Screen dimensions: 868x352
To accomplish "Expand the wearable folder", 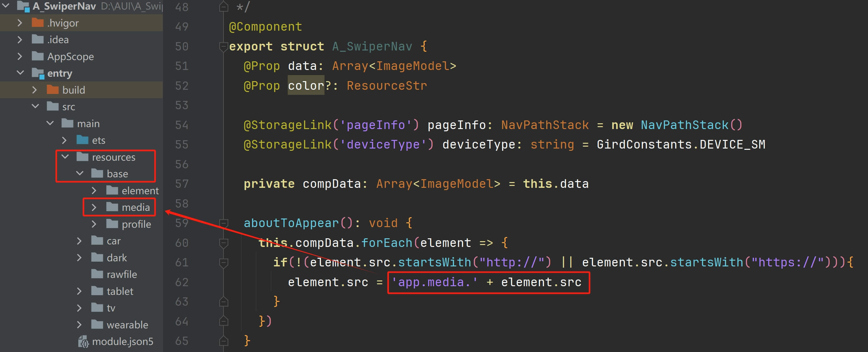I will click(79, 325).
